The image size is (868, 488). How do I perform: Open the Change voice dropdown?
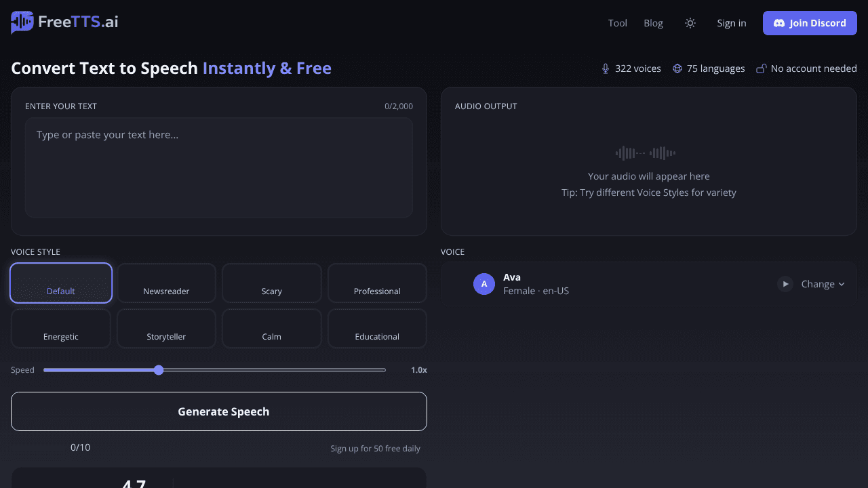tap(823, 284)
